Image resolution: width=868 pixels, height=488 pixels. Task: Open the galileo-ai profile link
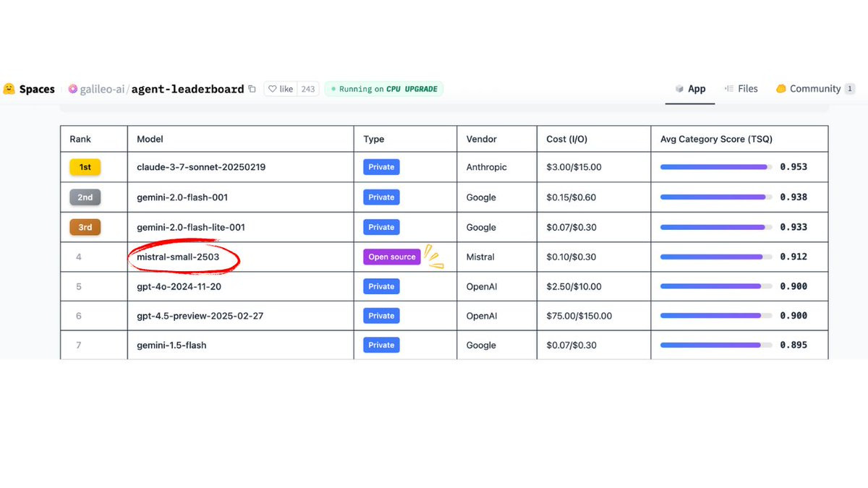pyautogui.click(x=101, y=89)
